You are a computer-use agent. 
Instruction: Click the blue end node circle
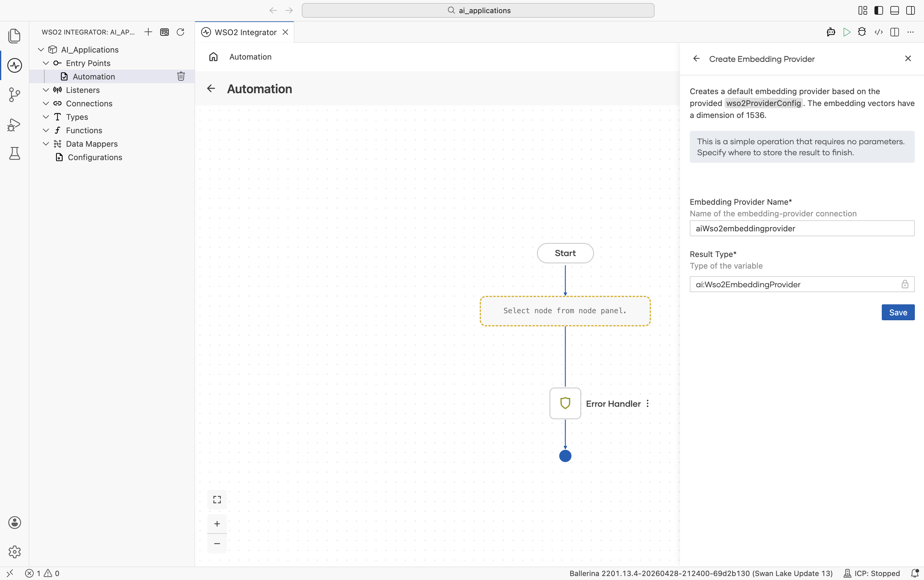[x=565, y=456]
